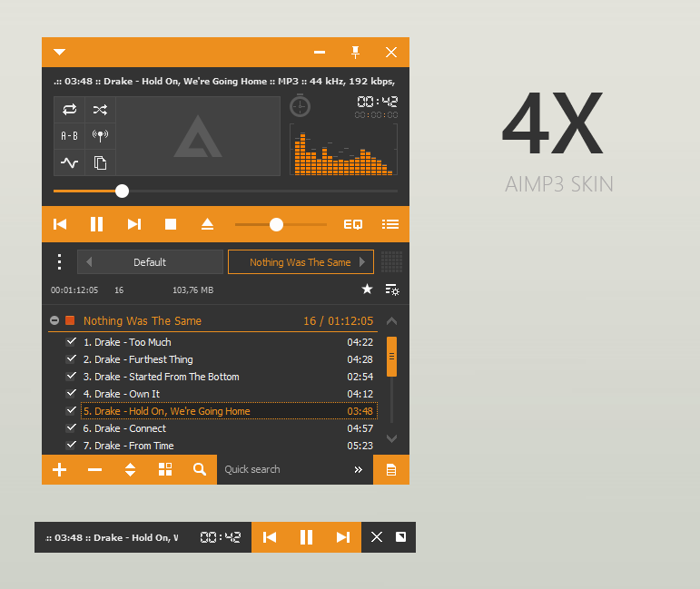This screenshot has height=589, width=700.
Task: Uncheck track 7 From Time
Action: click(x=71, y=445)
